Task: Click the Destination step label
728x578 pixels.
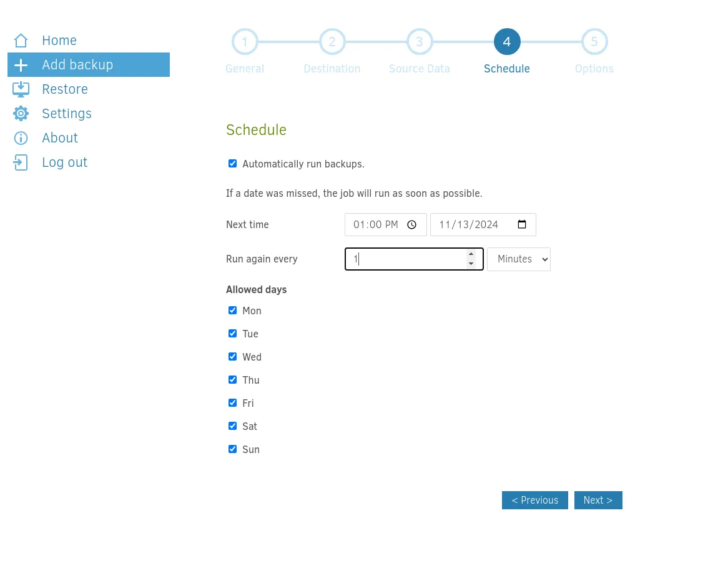Action: coord(332,69)
